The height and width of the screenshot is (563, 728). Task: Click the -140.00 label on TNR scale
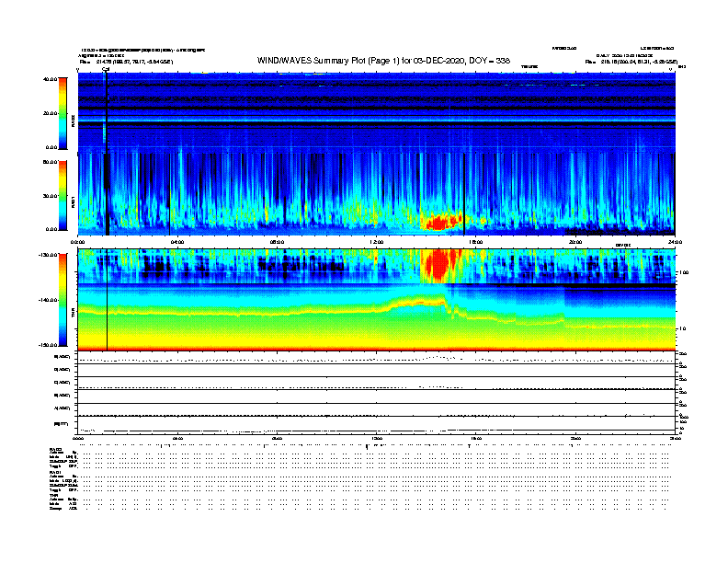pyautogui.click(x=48, y=300)
